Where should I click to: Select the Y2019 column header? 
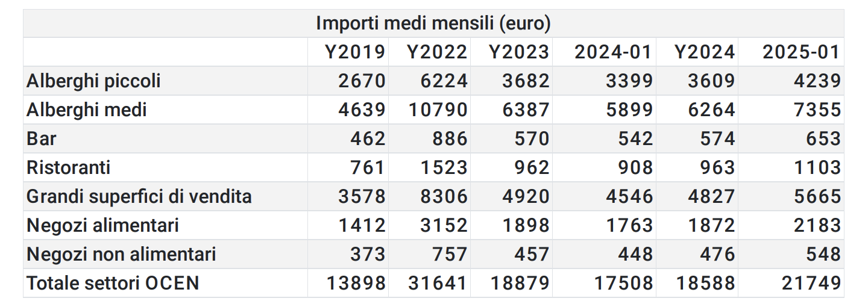(355, 52)
